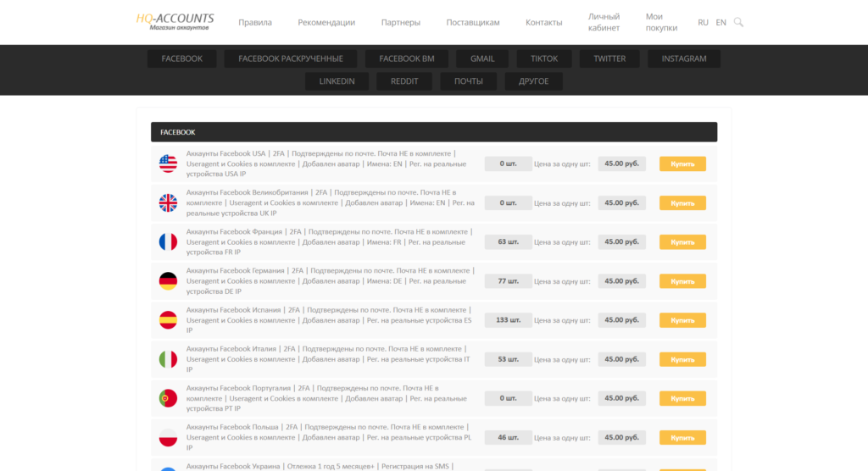868x471 pixels.
Task: Click the FACEBOOK section header
Action: 434,132
